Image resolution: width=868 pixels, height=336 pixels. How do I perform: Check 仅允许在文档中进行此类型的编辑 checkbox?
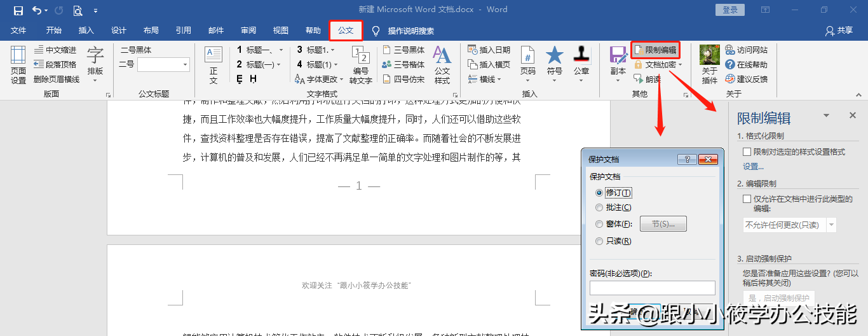pos(747,199)
